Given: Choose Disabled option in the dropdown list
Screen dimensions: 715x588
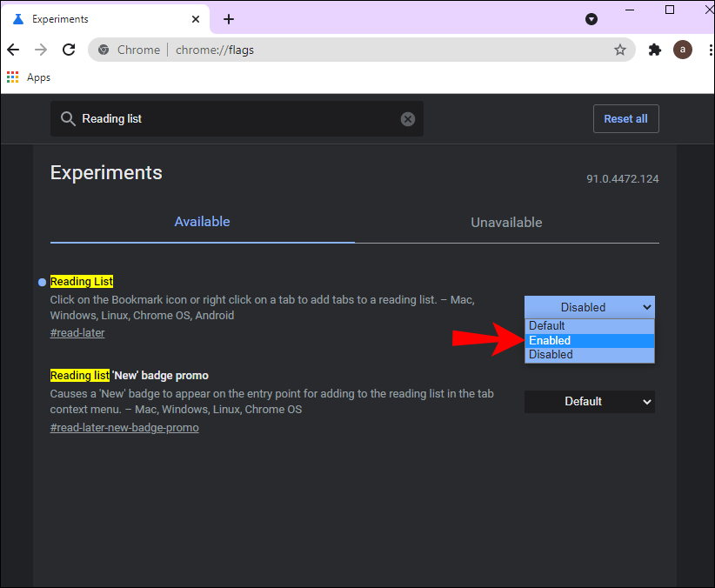Looking at the screenshot, I should [590, 355].
